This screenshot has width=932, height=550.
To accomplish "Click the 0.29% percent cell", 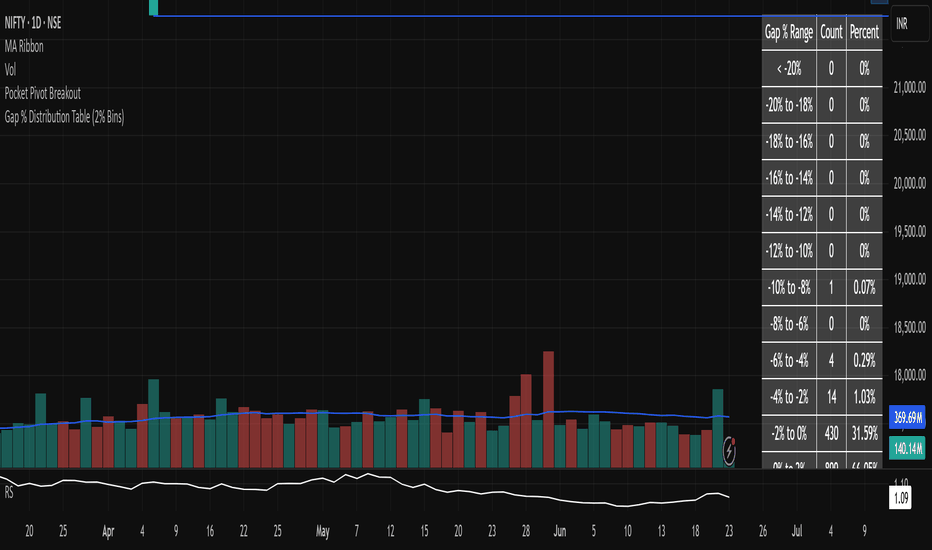I will pos(864,360).
